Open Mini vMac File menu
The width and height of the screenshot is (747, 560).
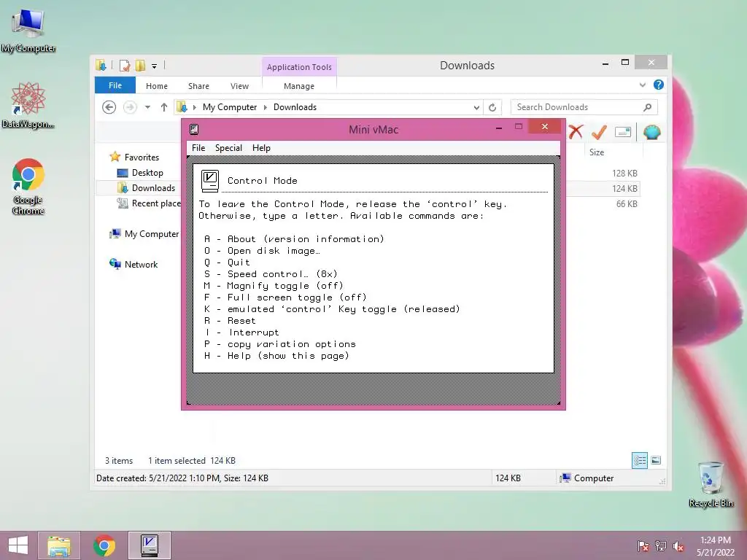198,148
